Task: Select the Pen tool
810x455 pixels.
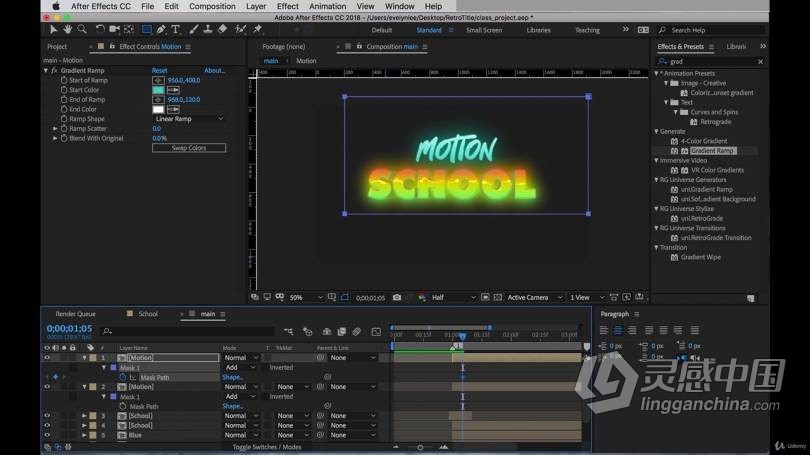Action: (162, 30)
